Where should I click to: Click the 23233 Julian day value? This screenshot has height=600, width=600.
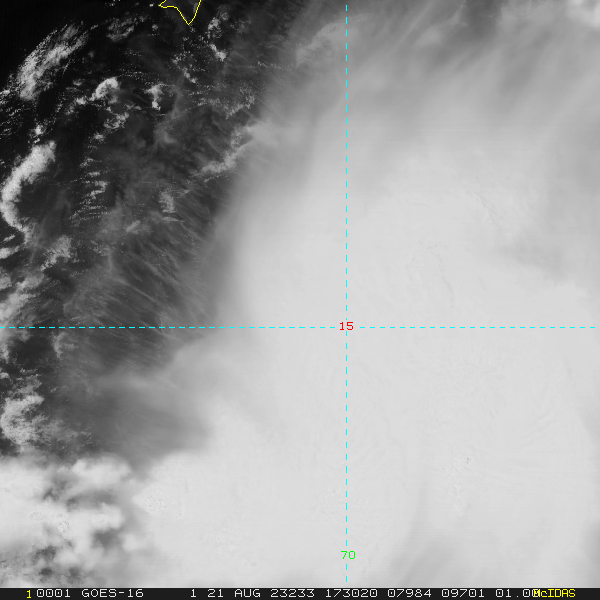coord(288,594)
